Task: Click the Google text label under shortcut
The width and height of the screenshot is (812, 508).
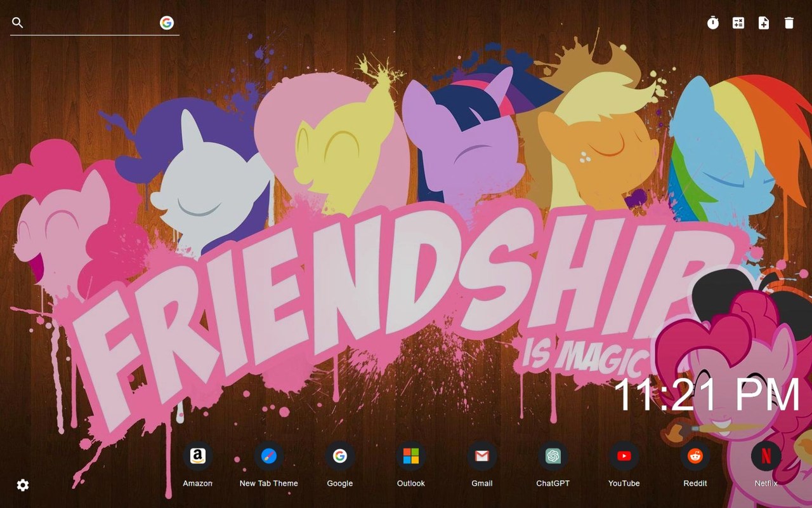Action: pyautogui.click(x=340, y=483)
